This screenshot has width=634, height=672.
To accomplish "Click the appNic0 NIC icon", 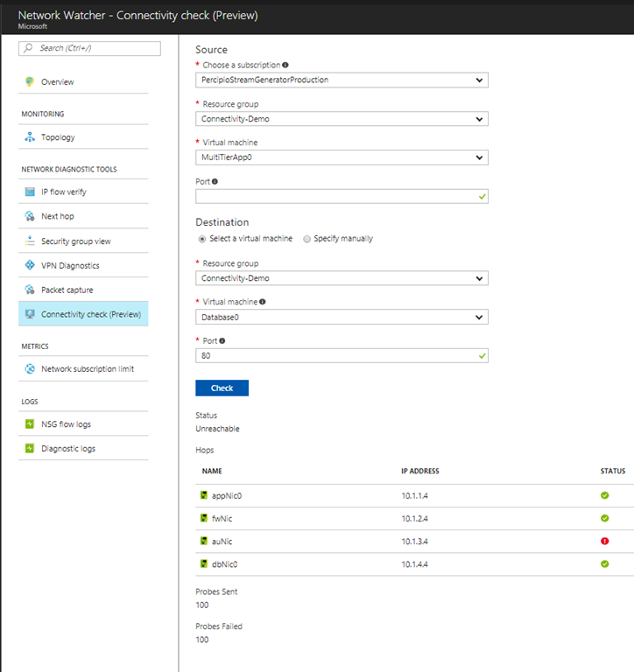I will click(x=204, y=495).
